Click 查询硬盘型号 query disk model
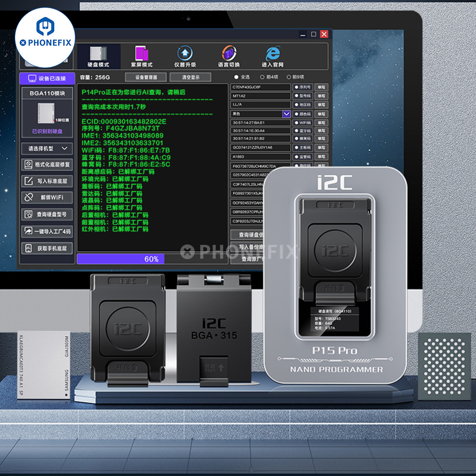Viewport: 476px width, 476px height. click(47, 214)
